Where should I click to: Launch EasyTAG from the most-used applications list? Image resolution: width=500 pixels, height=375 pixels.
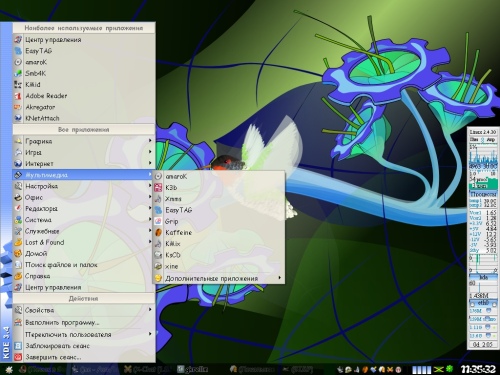pyautogui.click(x=84, y=51)
